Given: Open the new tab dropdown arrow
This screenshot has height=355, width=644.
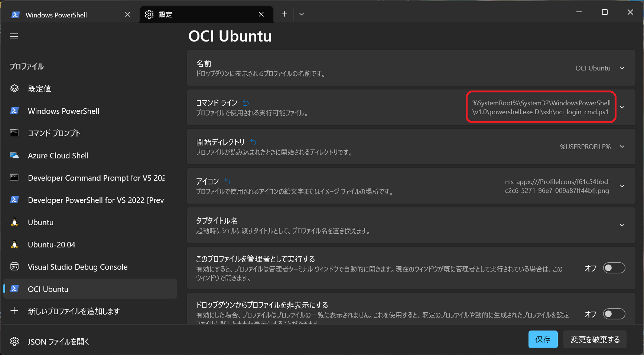Looking at the screenshot, I should (x=302, y=14).
